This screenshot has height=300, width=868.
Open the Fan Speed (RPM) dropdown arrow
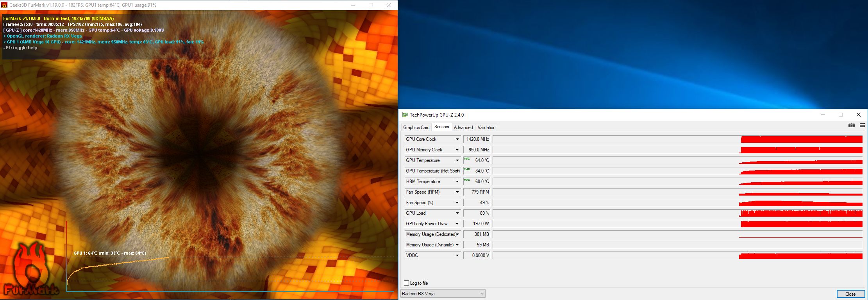tap(457, 192)
